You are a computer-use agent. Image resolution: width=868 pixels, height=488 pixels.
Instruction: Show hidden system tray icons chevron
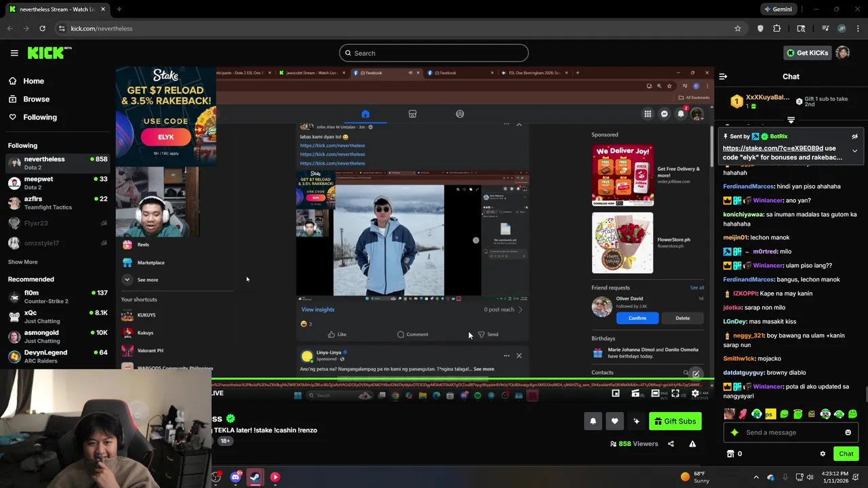[x=756, y=477]
